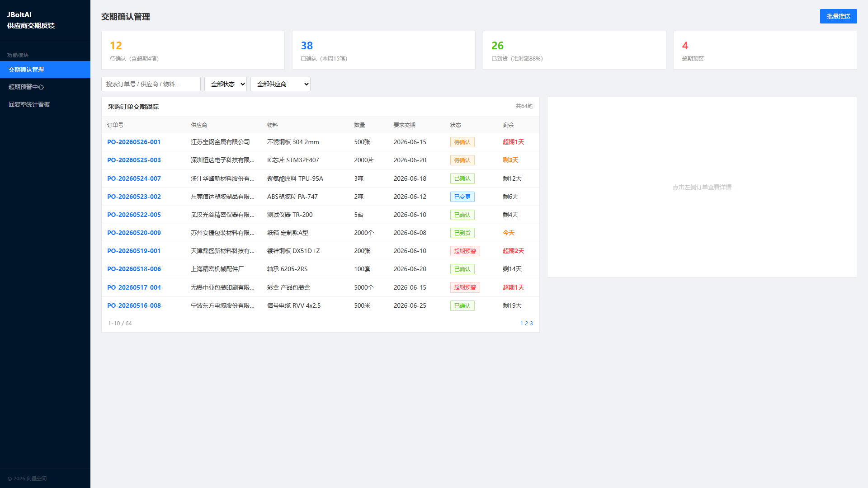This screenshot has height=488, width=868.
Task: Click material ABS塑胶粒 PA-747
Action: (x=292, y=197)
